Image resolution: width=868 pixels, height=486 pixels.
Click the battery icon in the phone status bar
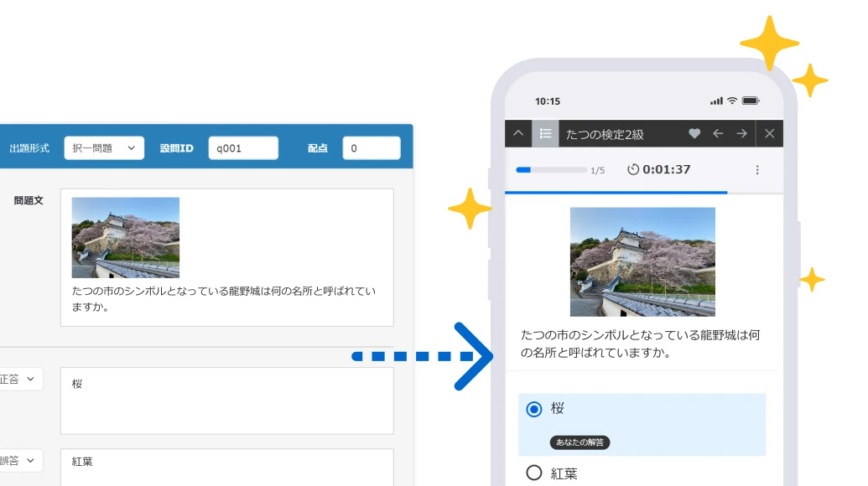[751, 101]
